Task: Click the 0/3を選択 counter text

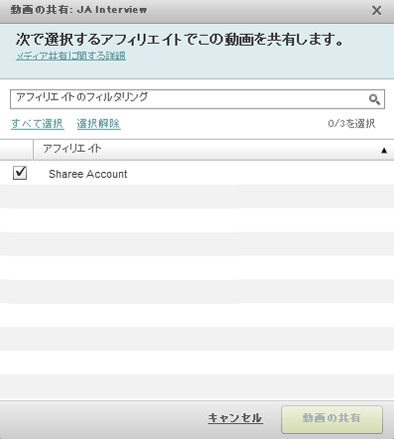Action: pos(351,124)
